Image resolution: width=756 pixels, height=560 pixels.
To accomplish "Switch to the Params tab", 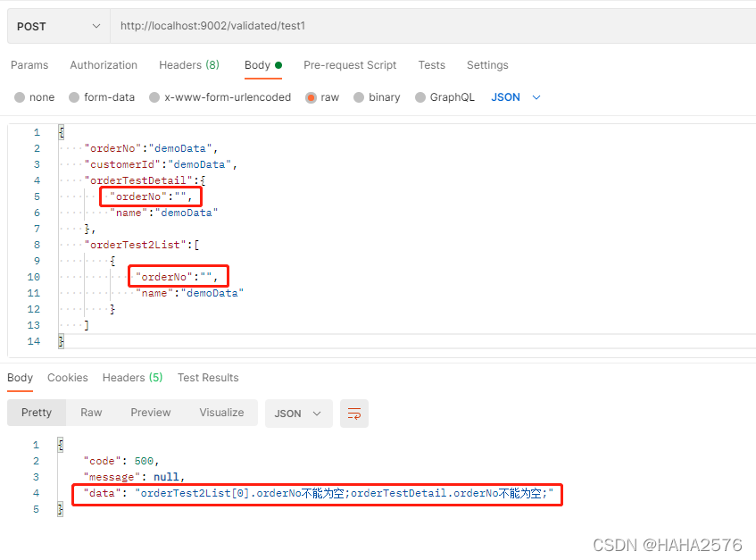I will (x=29, y=65).
